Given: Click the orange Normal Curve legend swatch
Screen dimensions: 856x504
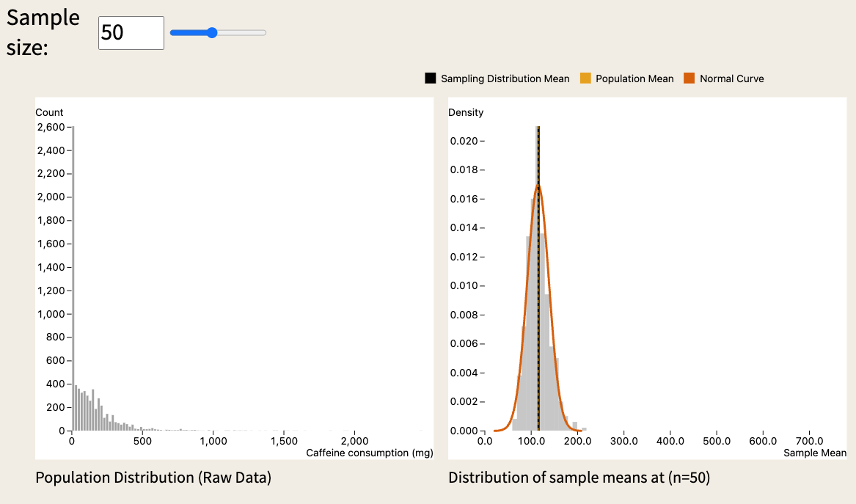Looking at the screenshot, I should pyautogui.click(x=689, y=78).
